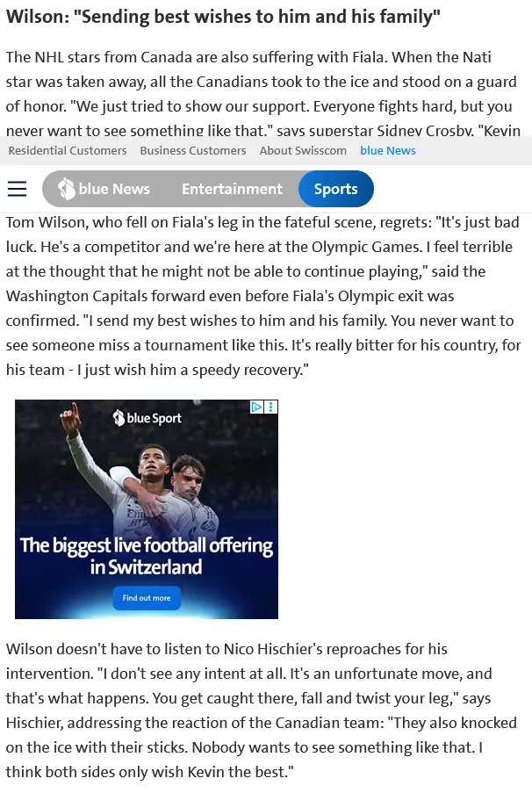Open Residential Customers link

(68, 151)
